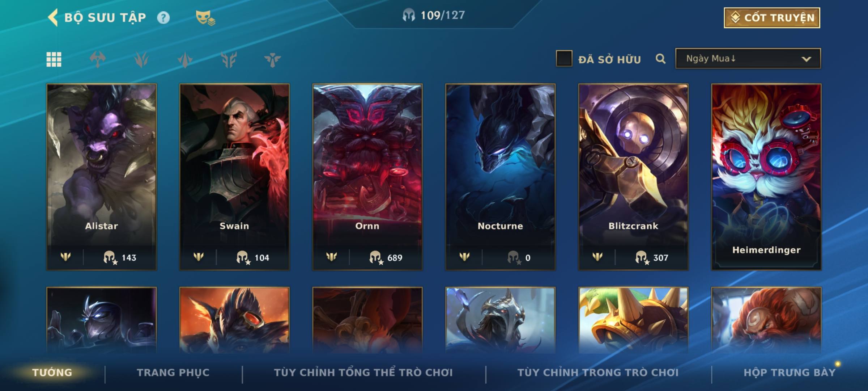Open Tùy Chỉnh Tổng Thể Trò Chơi tab
868x391 pixels.
coord(363,373)
